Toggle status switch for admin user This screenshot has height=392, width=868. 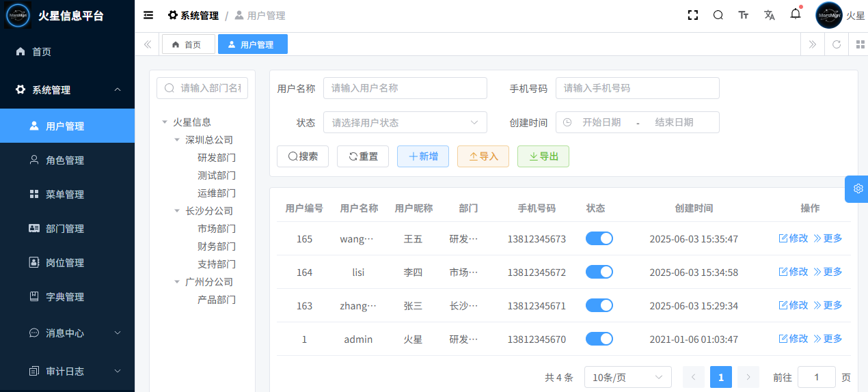(599, 339)
